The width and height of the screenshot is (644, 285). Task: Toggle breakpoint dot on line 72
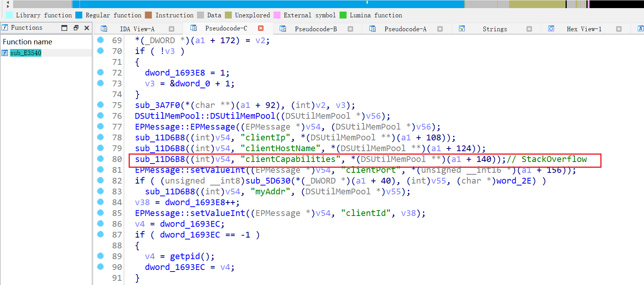pyautogui.click(x=100, y=72)
